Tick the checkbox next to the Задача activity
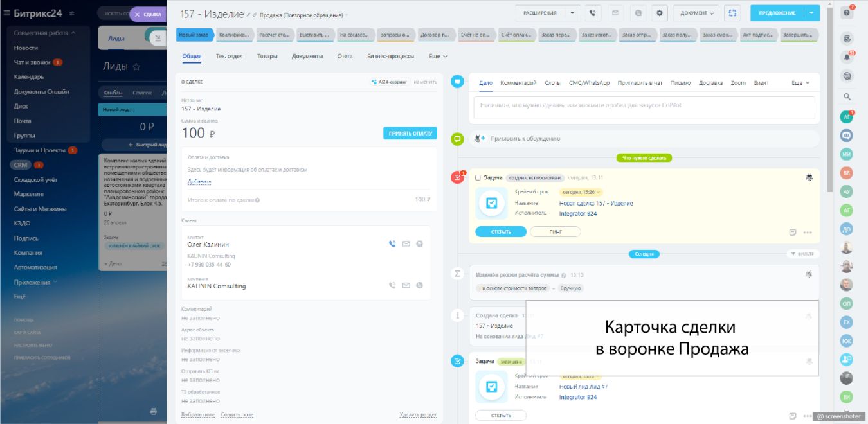Screen dimensions: 868x424 478,177
